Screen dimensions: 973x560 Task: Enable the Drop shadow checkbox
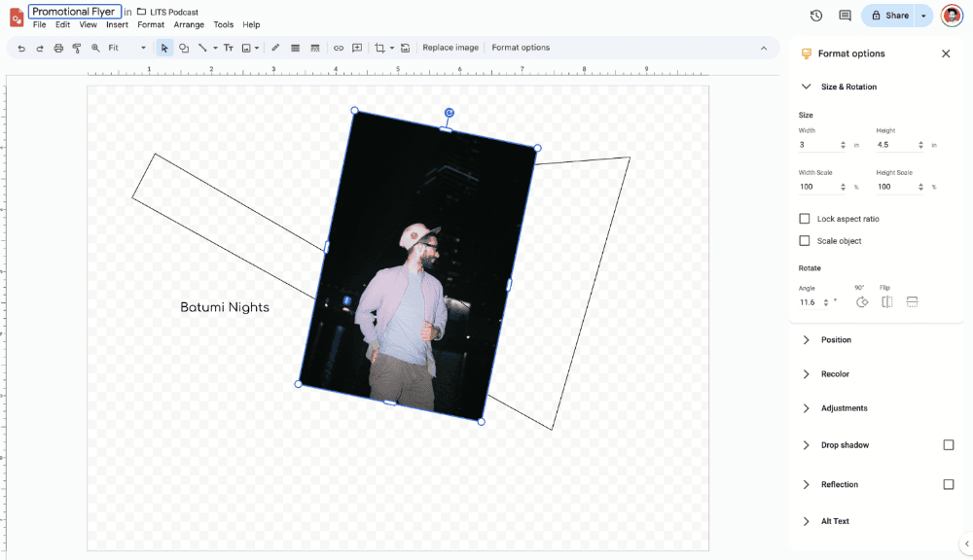pos(949,445)
